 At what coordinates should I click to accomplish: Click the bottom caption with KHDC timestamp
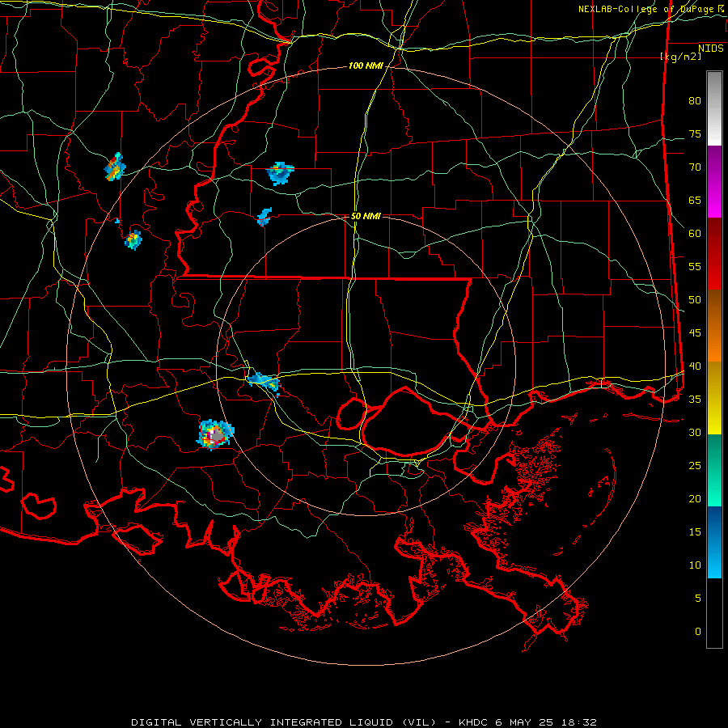pos(363,722)
